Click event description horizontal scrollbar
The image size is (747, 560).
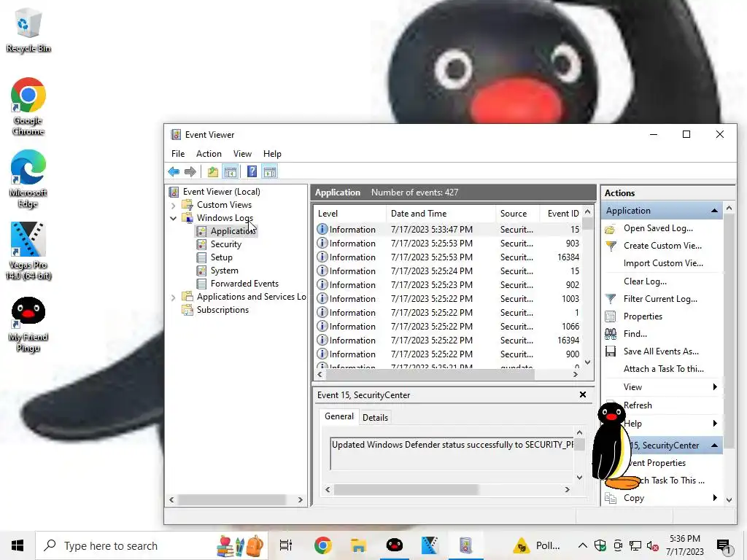point(406,489)
